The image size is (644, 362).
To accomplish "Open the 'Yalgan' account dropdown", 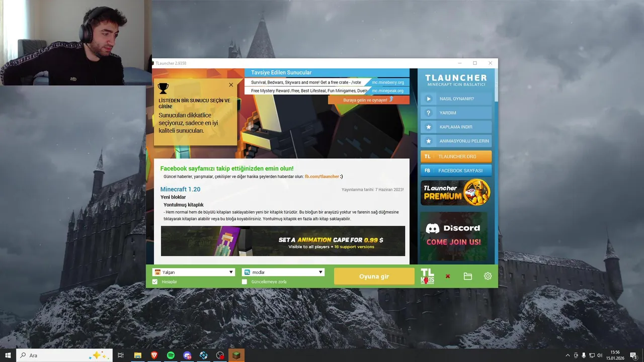I will 194,272.
